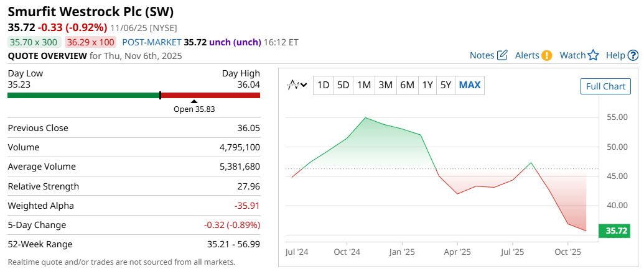Viewport: 644px width, 274px height.
Task: Select the 1D chart range
Action: (x=323, y=85)
